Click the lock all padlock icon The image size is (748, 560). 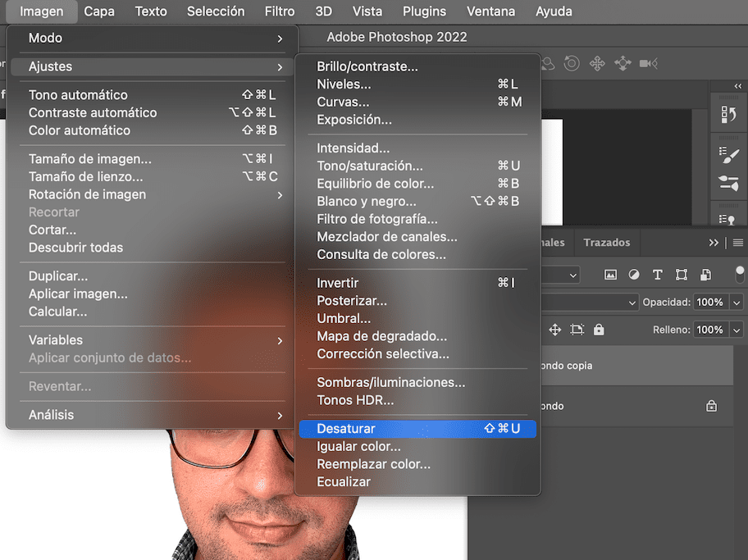coord(599,330)
